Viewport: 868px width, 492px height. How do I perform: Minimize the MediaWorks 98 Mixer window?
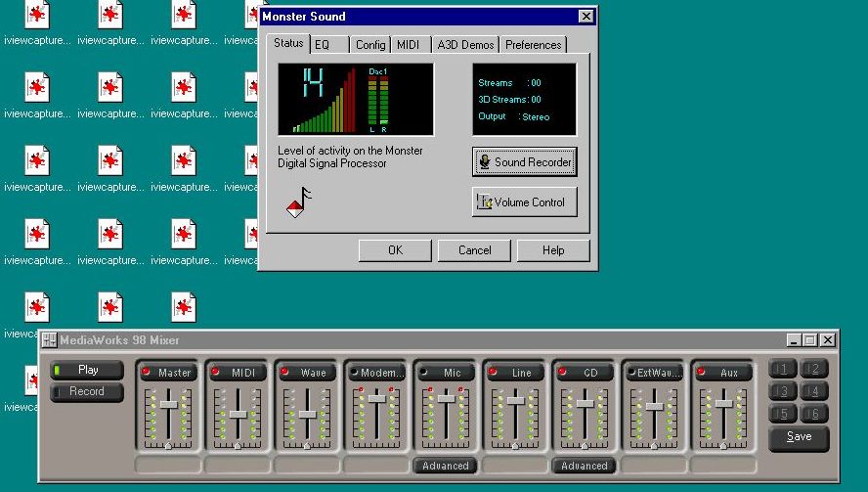click(x=794, y=340)
